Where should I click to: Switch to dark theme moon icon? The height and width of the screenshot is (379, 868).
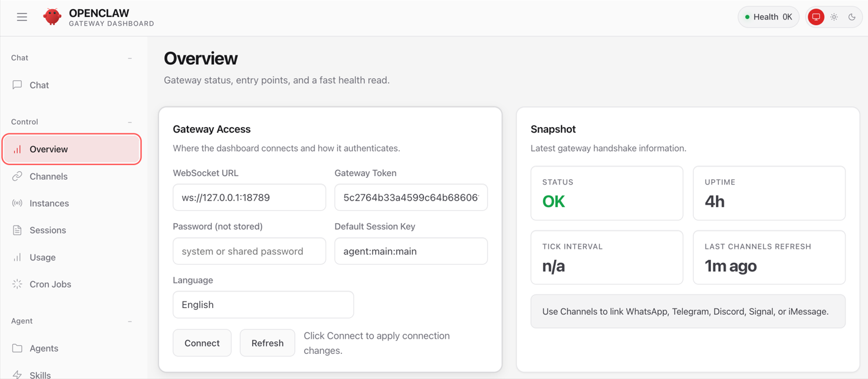pos(852,17)
